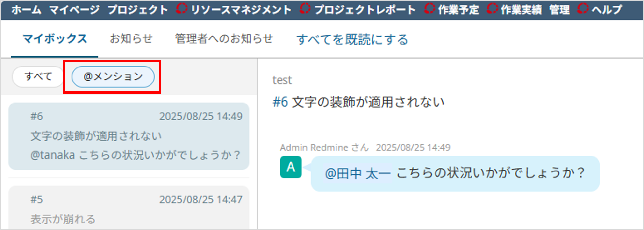
Task: Select the すべて filter pill
Action: tap(38, 77)
